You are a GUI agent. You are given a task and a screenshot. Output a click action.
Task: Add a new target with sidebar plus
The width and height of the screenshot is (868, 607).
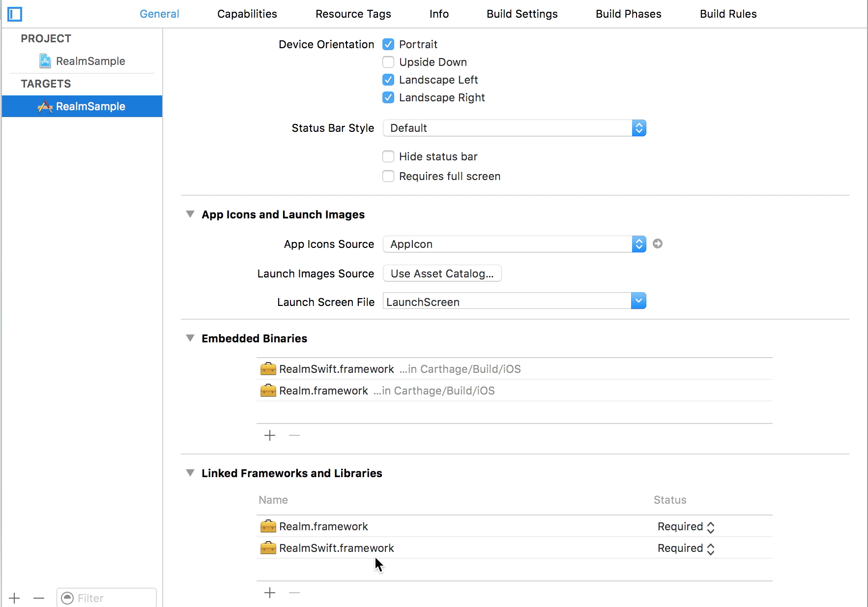[15, 598]
